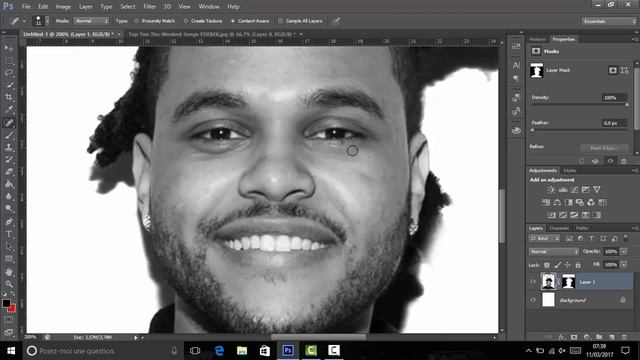Toggle Quick Mask mode icon

(x=9, y=320)
